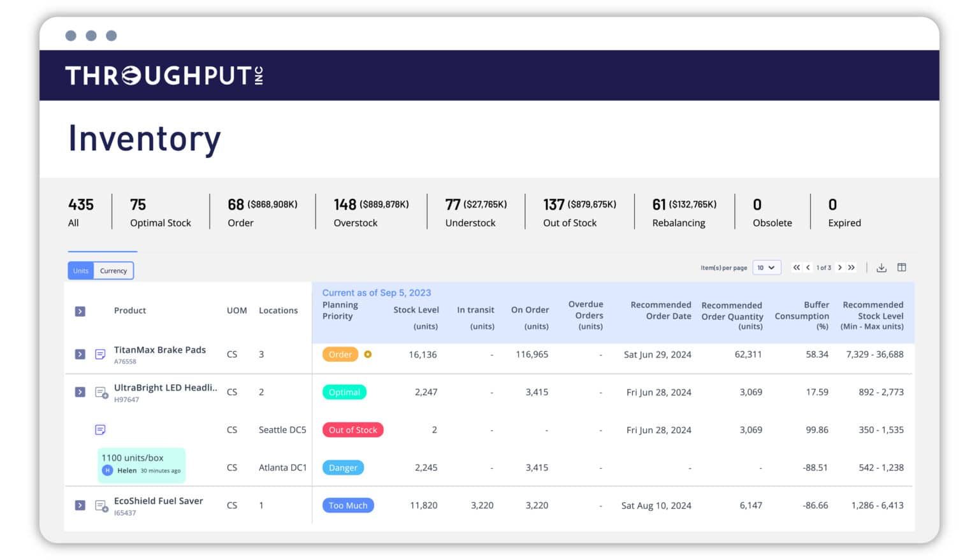Open column settings with the table icon

pos(902,268)
